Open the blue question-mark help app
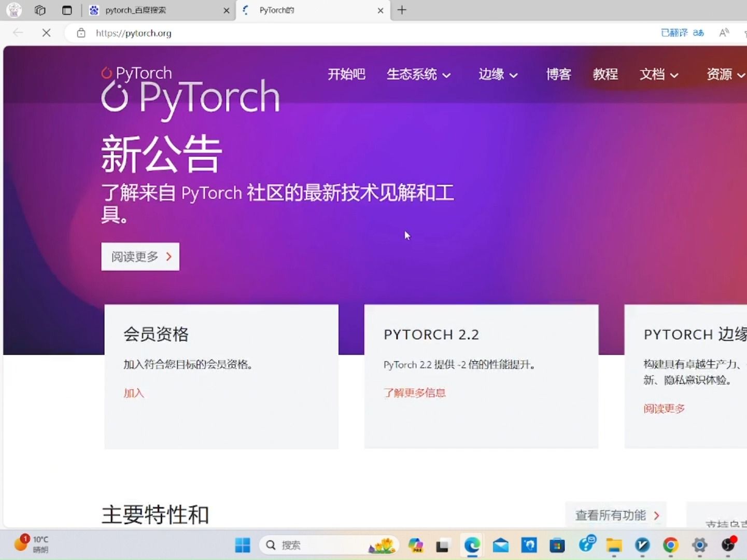Image resolution: width=747 pixels, height=560 pixels. (x=587, y=544)
